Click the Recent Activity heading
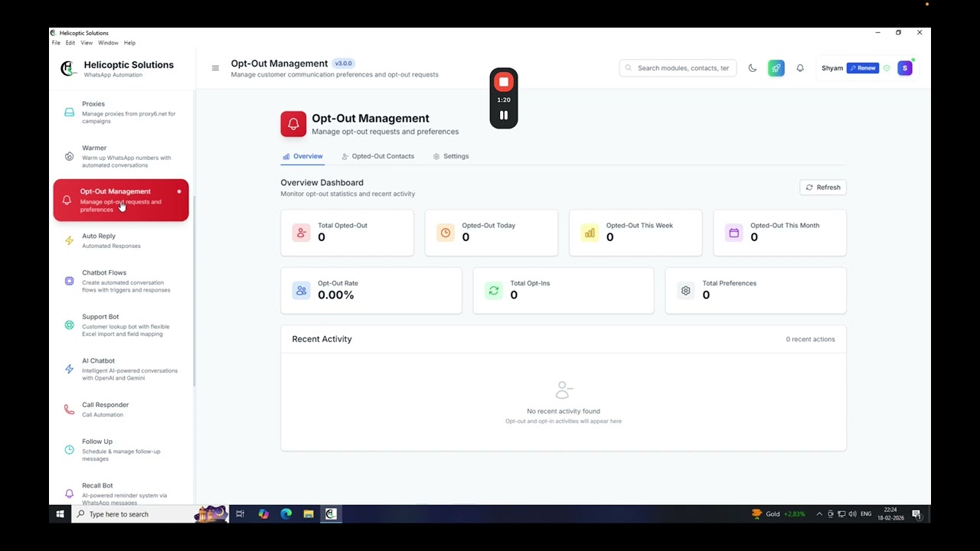Screen dimensions: 980x551 point(322,339)
